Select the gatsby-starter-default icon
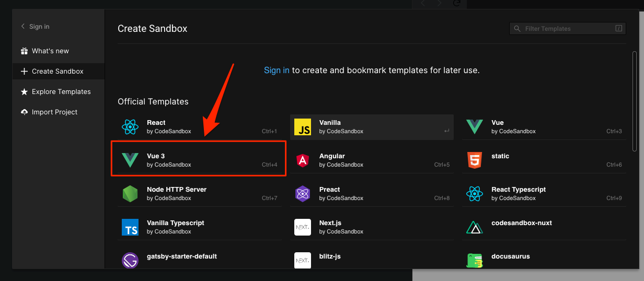This screenshot has height=281, width=644. coord(130,260)
